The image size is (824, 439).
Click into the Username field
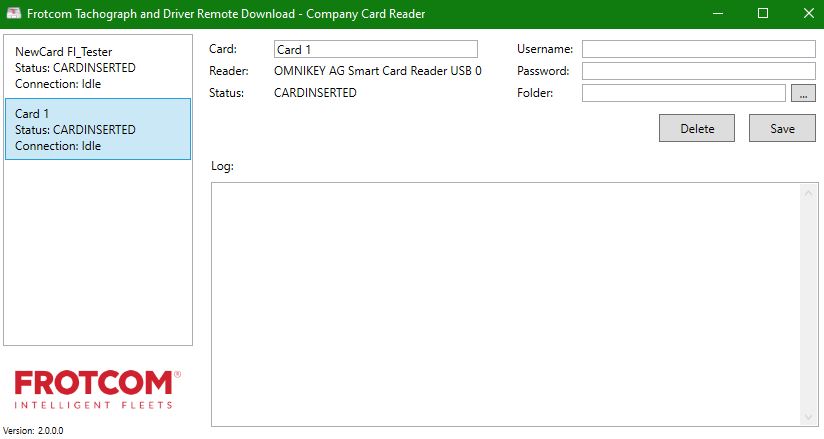click(698, 49)
